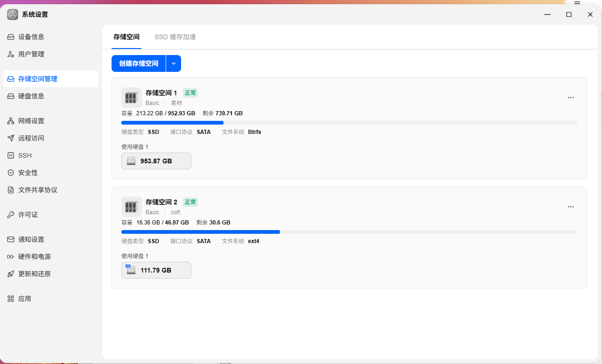The height and width of the screenshot is (364, 602).
Task: Click the 111.79 GB disk chip
Action: pos(156,270)
